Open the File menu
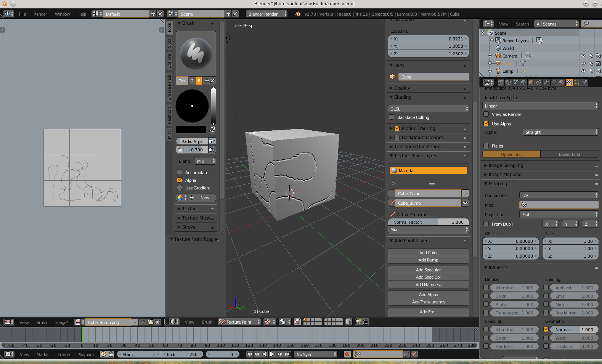The height and width of the screenshot is (364, 602). click(x=22, y=14)
